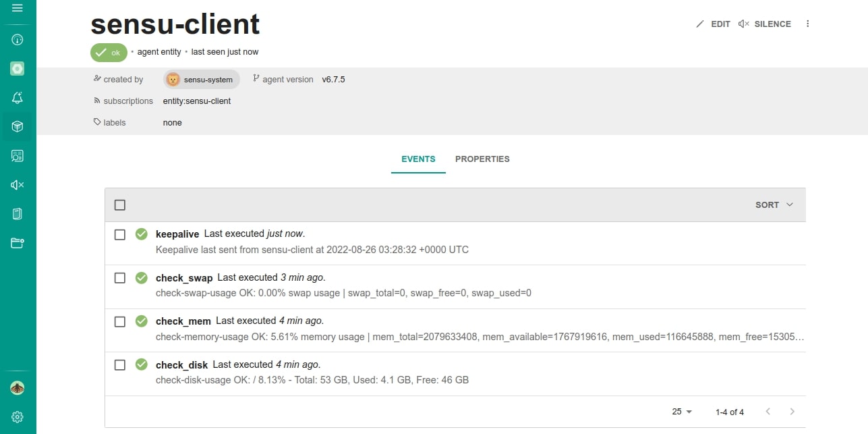Click the Keepalive last sent output text

[312, 250]
